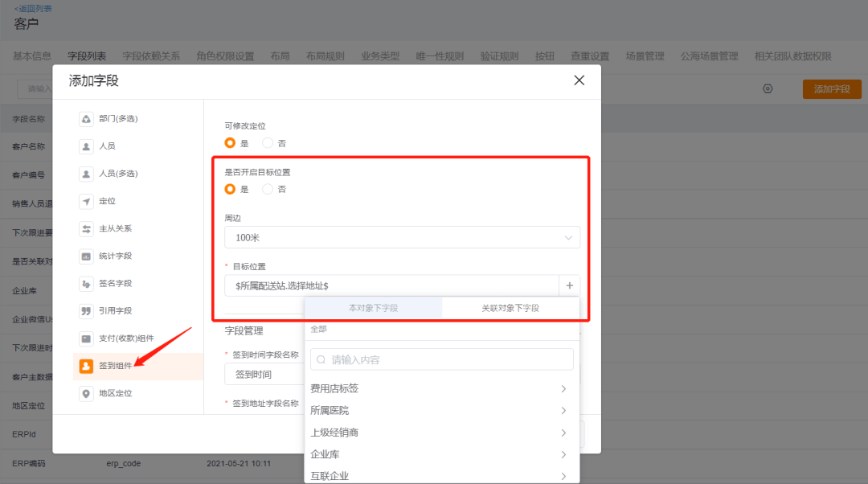
Task: Choose the 人员 field type icon
Action: tap(86, 146)
